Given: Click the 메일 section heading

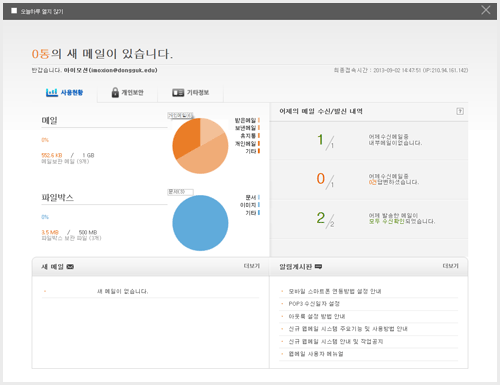Looking at the screenshot, I should [x=49, y=120].
